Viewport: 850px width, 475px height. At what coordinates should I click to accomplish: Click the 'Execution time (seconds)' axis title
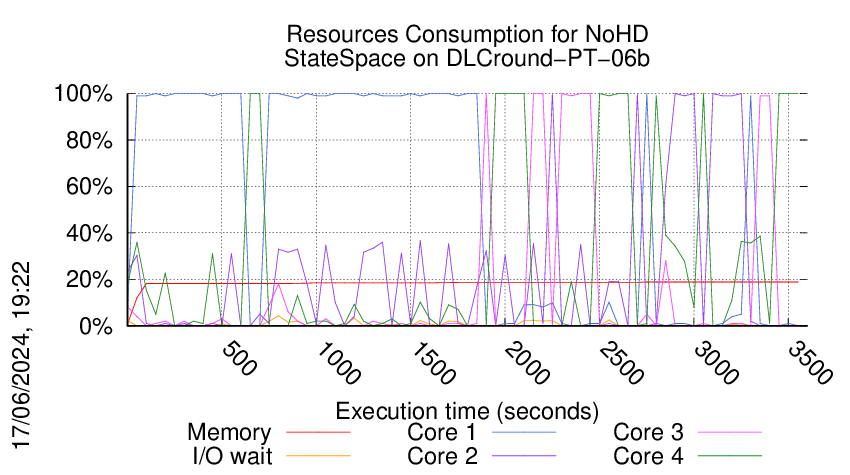click(x=467, y=411)
